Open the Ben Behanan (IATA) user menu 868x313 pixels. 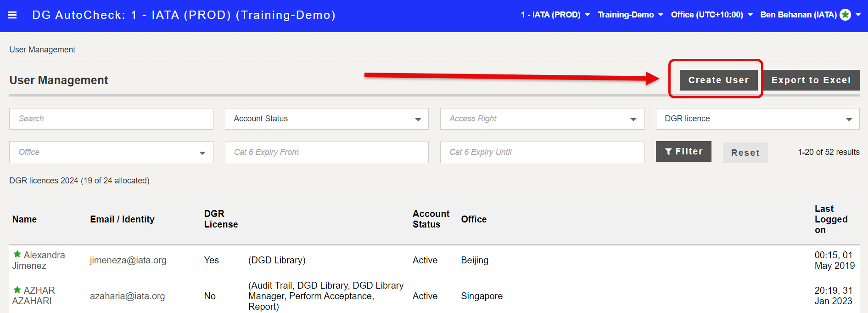tap(810, 15)
